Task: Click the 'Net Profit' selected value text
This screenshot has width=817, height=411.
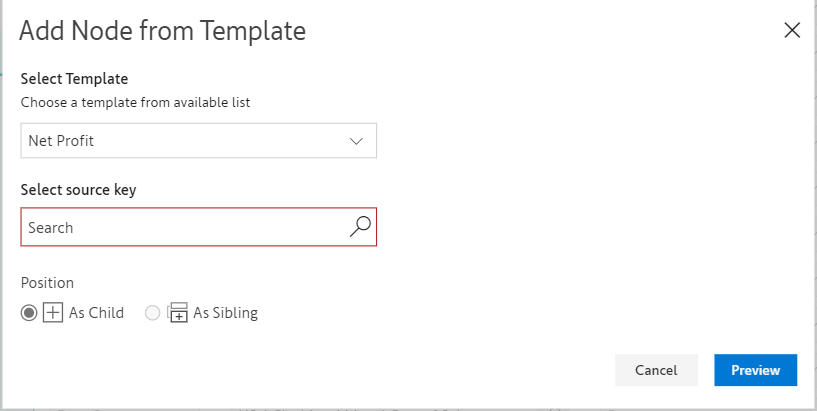Action: click(x=61, y=141)
